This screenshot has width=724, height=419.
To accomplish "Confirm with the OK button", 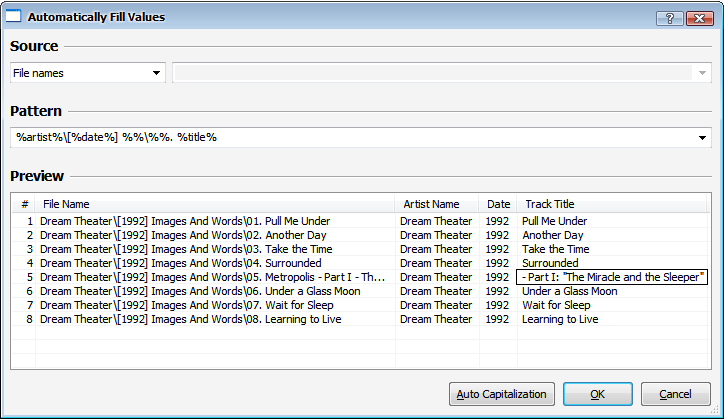I will [597, 394].
